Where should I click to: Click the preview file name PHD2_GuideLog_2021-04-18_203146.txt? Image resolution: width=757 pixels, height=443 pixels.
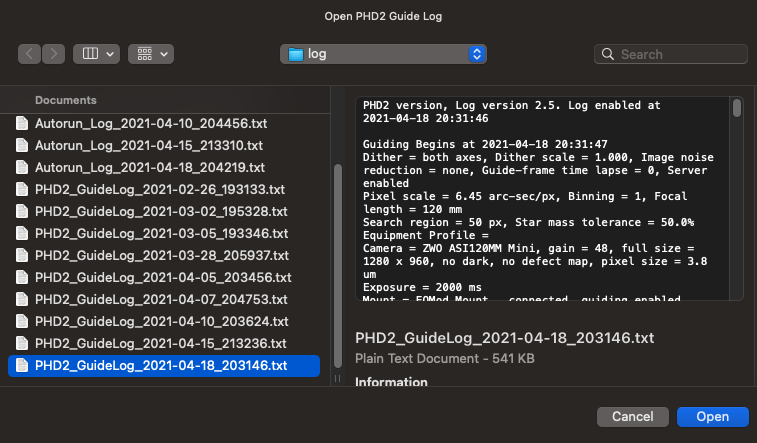tap(505, 338)
